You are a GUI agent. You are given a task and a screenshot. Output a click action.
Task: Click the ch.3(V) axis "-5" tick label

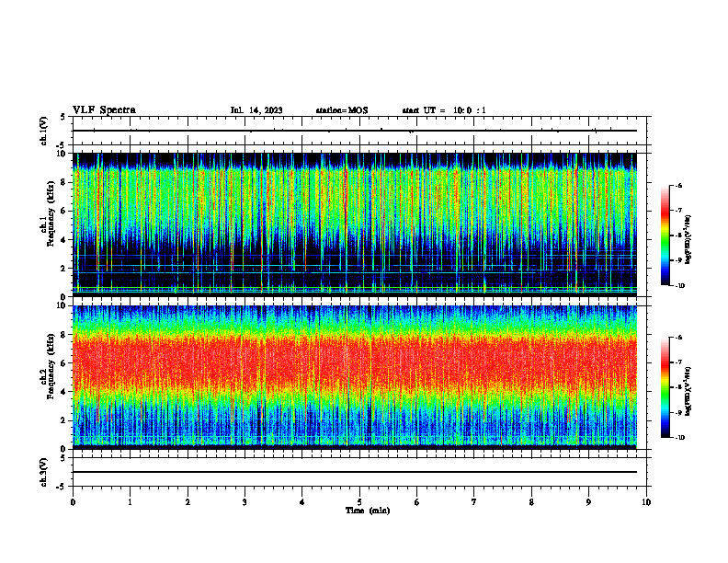62,487
